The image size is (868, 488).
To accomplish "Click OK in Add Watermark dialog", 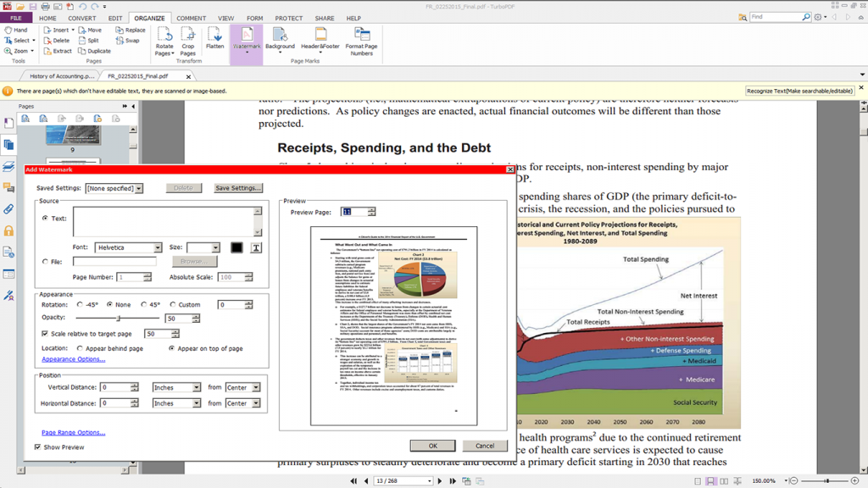I will [x=433, y=446].
